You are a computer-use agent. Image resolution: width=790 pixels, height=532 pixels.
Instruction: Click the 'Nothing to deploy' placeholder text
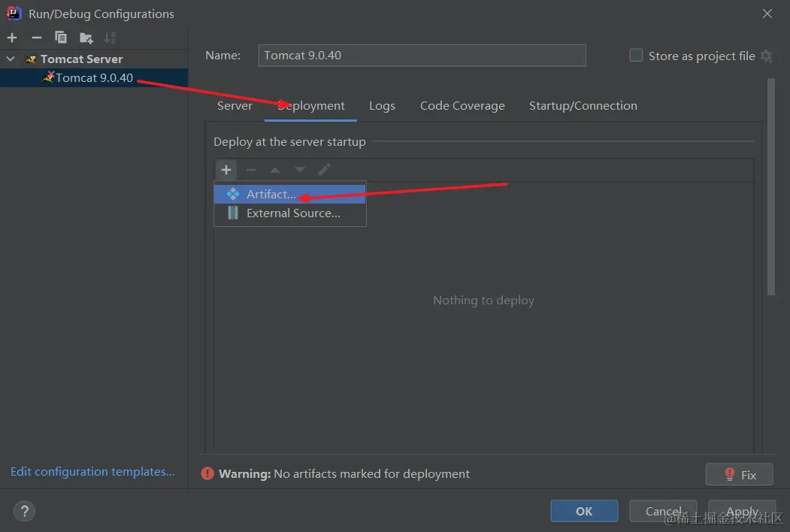483,301
